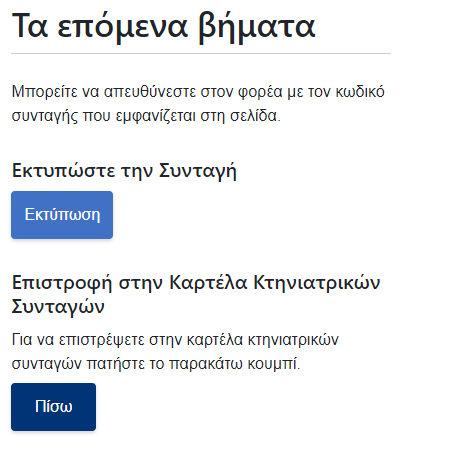Click the word κωδικό in the first paragraph
This screenshot has height=453, width=473.
(360, 92)
